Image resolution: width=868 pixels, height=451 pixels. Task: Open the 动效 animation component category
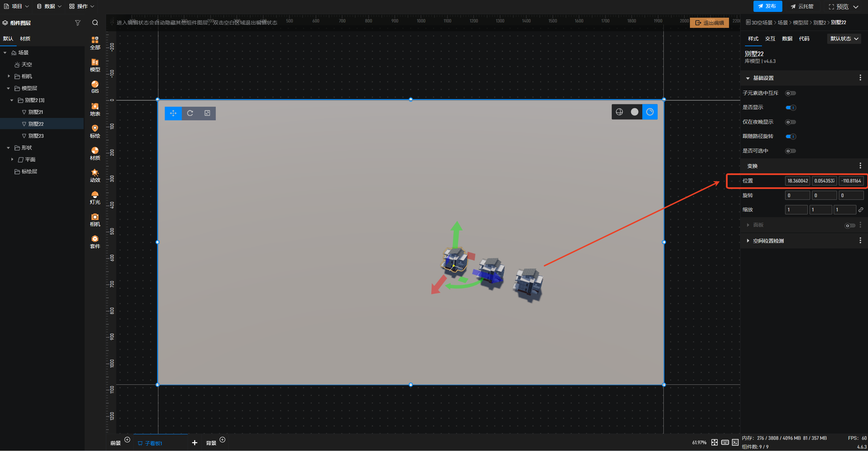point(95,175)
